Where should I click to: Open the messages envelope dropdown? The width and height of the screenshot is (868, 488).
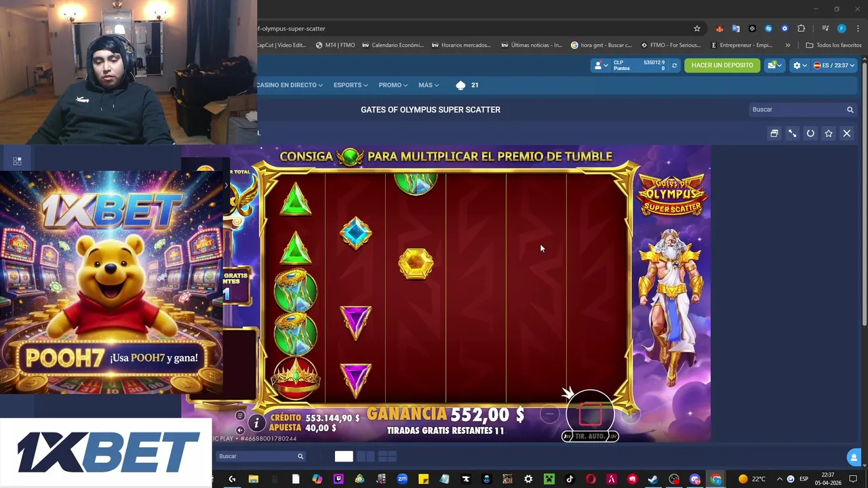[x=774, y=65]
